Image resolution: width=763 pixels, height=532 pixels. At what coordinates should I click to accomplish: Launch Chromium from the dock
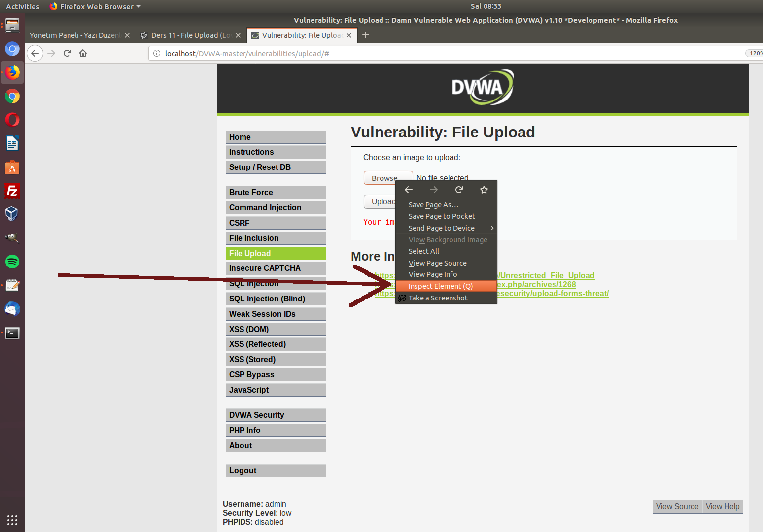click(12, 49)
